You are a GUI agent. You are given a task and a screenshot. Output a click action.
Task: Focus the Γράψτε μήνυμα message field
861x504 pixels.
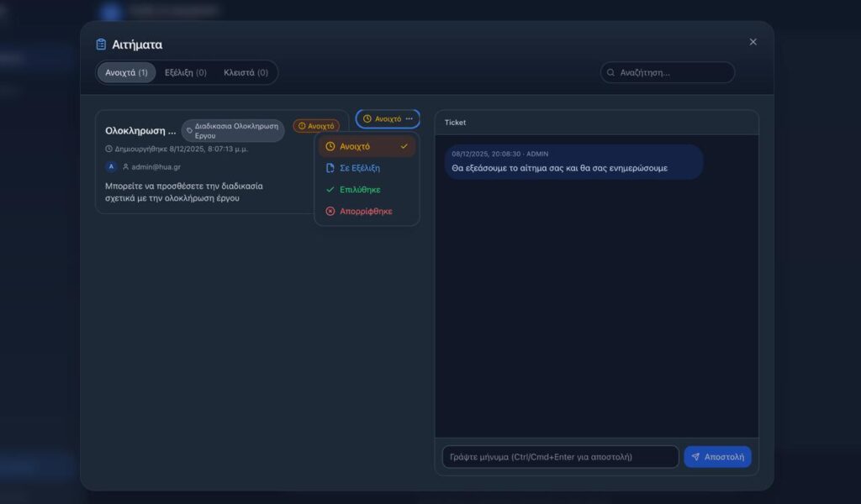(x=560, y=457)
